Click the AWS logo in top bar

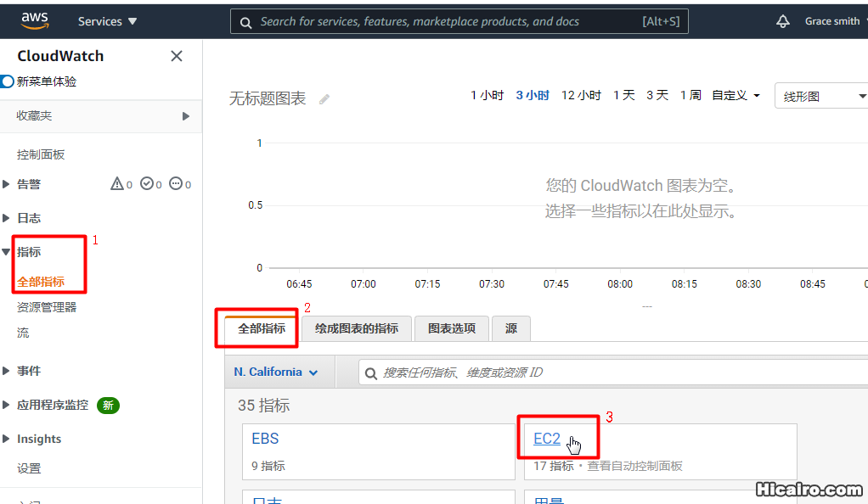(34, 20)
